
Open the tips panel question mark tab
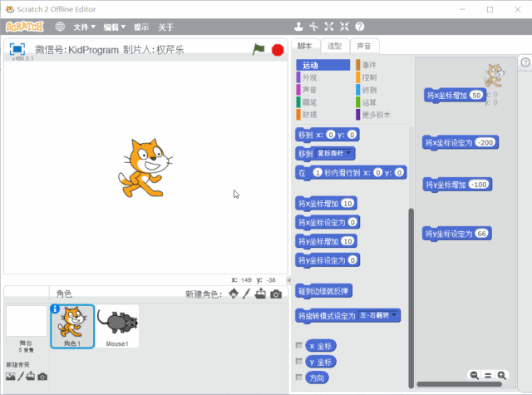pos(525,62)
